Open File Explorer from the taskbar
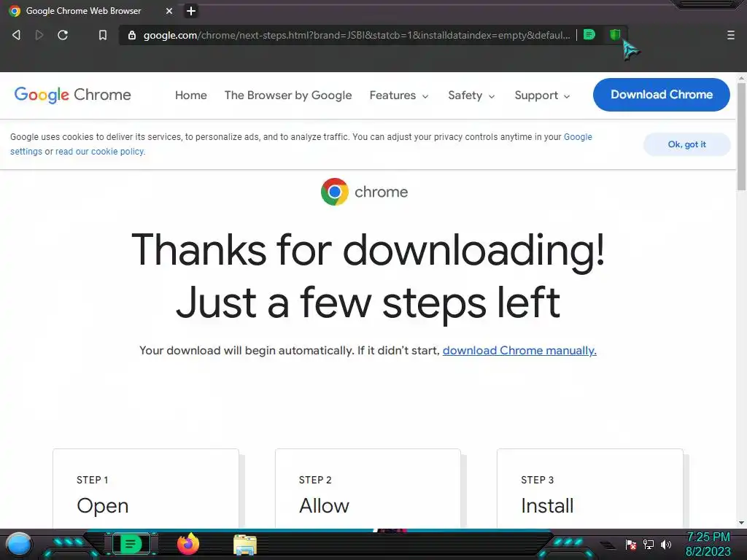Screen dimensions: 747x560 point(245,545)
